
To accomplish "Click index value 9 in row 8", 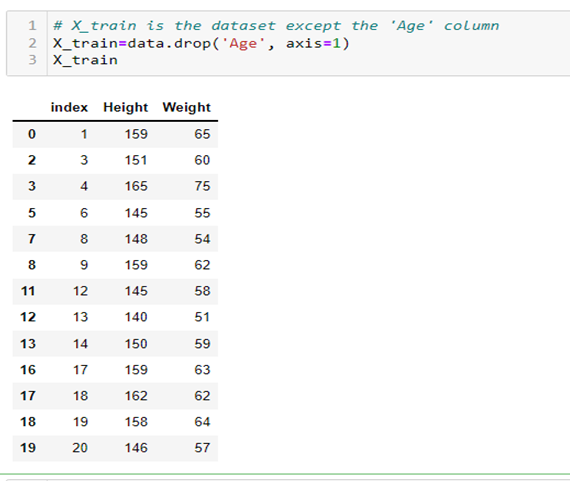I will click(x=84, y=265).
